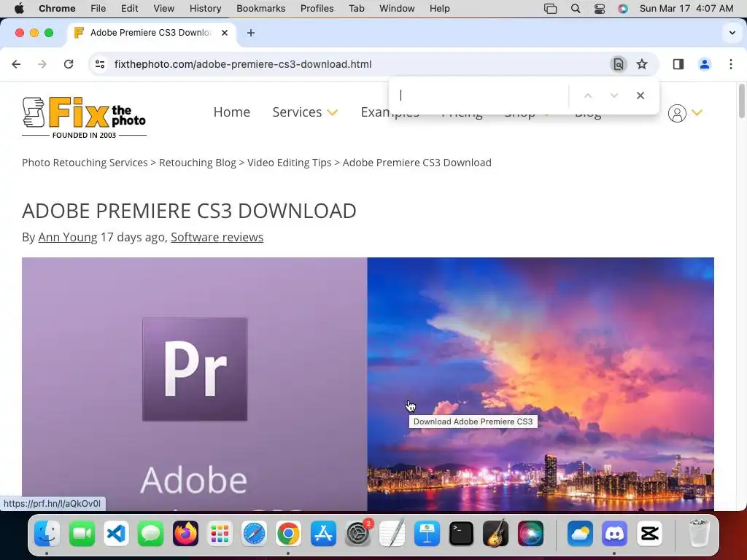Open the History menu
747x560 pixels.
point(205,9)
